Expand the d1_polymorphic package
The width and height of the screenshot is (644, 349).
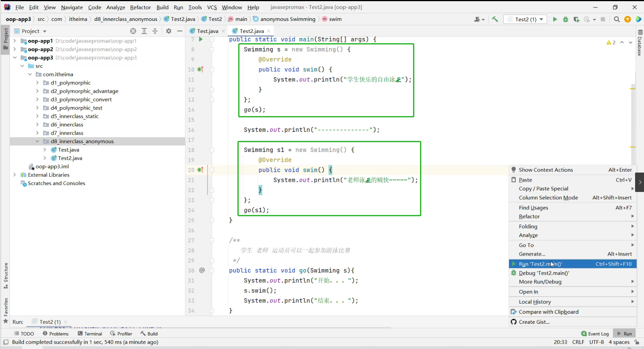click(37, 83)
